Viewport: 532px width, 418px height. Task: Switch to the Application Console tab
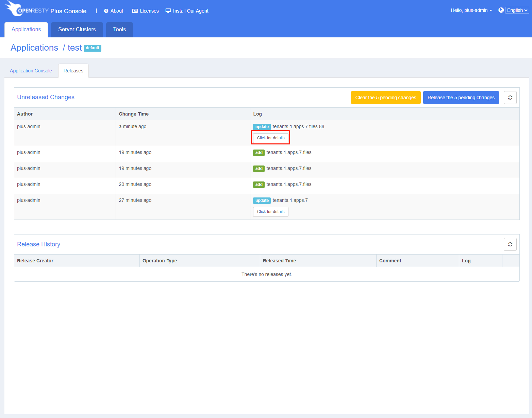pos(31,71)
